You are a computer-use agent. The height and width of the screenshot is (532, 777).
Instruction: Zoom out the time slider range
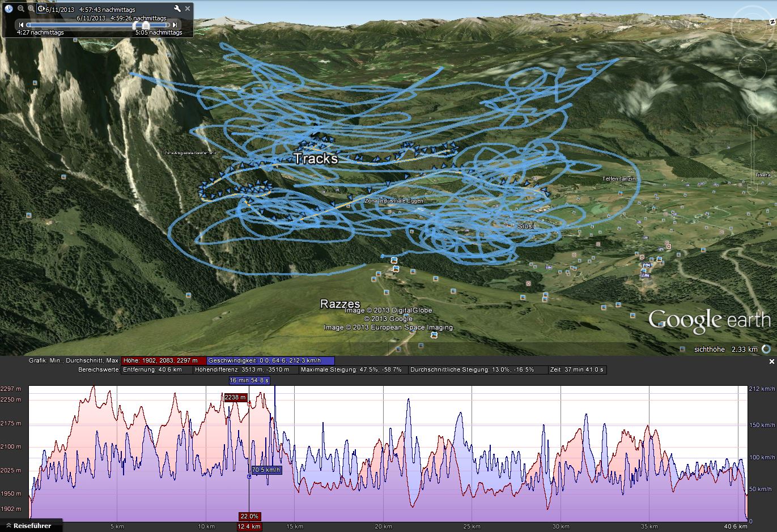[20, 8]
